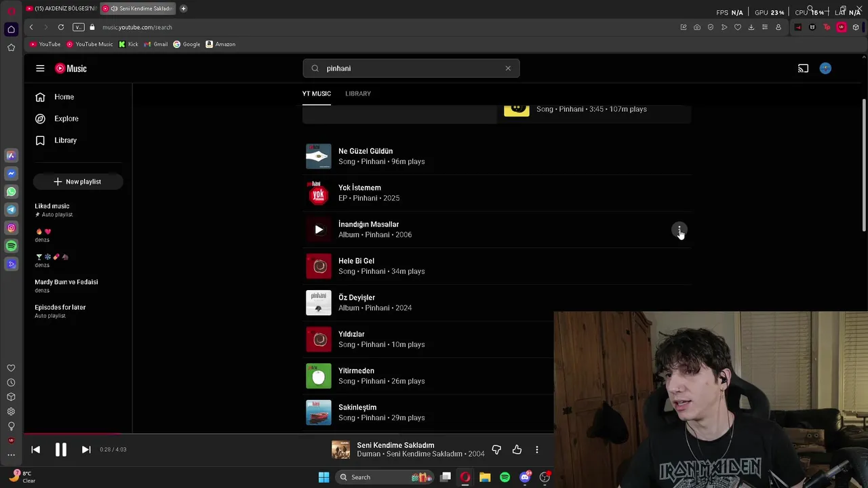Image resolution: width=868 pixels, height=488 pixels.
Task: Open the Kick bookmark
Action: (128, 44)
